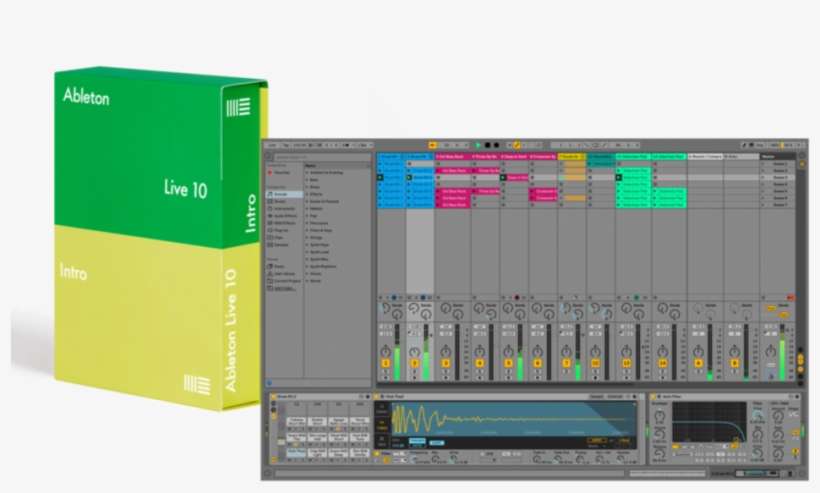Click track 1 Send A knob
This screenshot has width=820, height=493.
point(385,308)
